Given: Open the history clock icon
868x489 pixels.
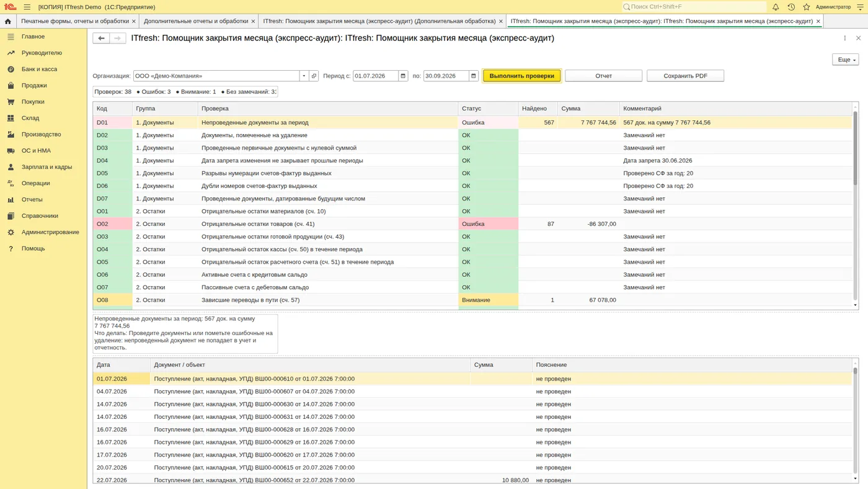Looking at the screenshot, I should [791, 7].
